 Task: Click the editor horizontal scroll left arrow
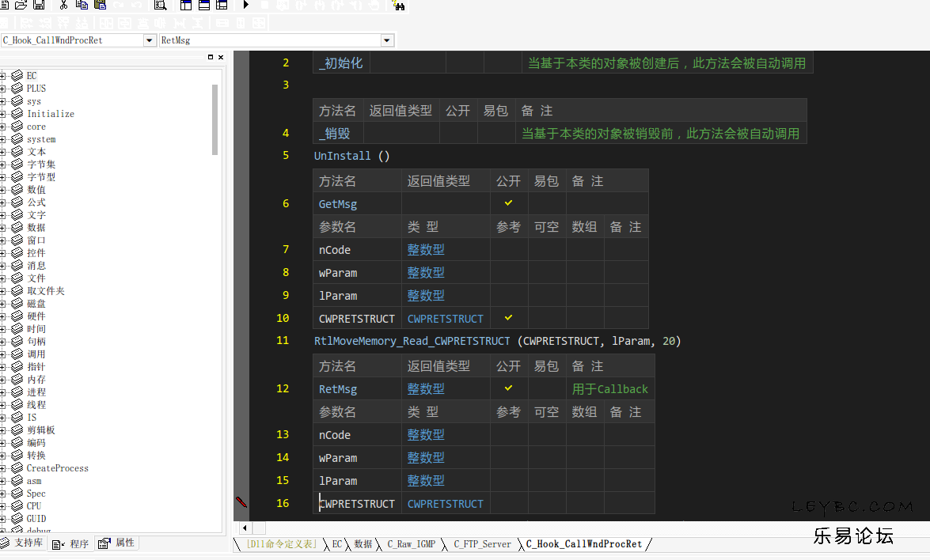point(245,528)
